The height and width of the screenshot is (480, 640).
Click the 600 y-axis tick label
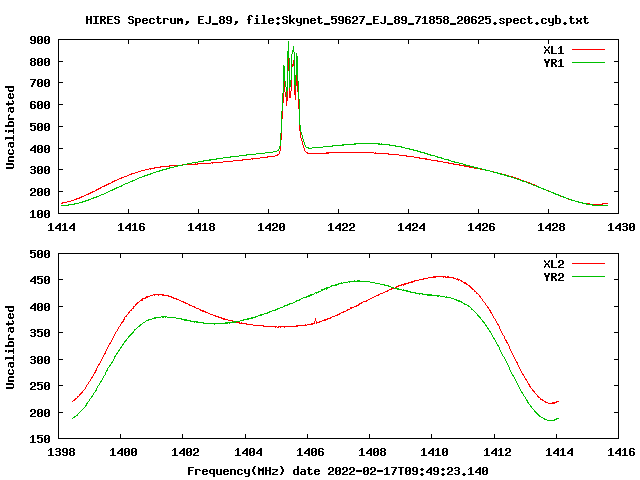[x=40, y=105]
